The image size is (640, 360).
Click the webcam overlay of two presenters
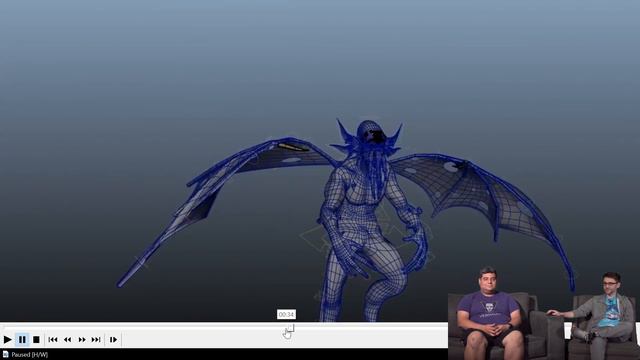coord(544,313)
